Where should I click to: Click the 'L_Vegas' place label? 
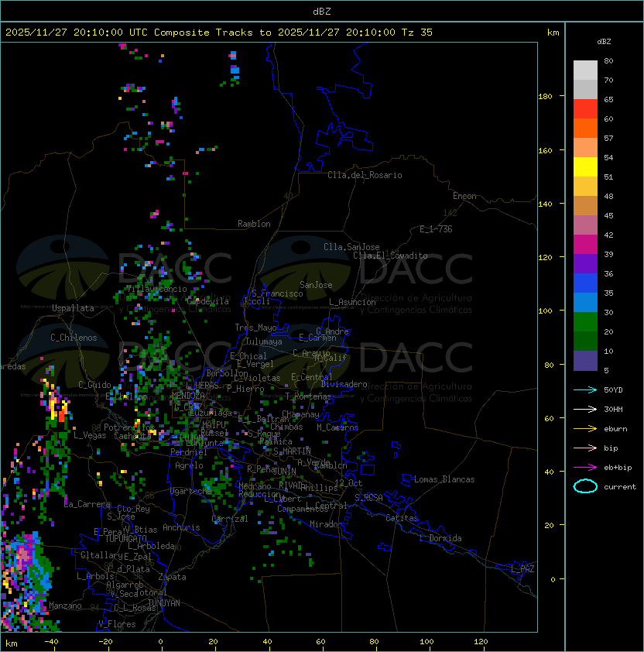pyautogui.click(x=90, y=435)
